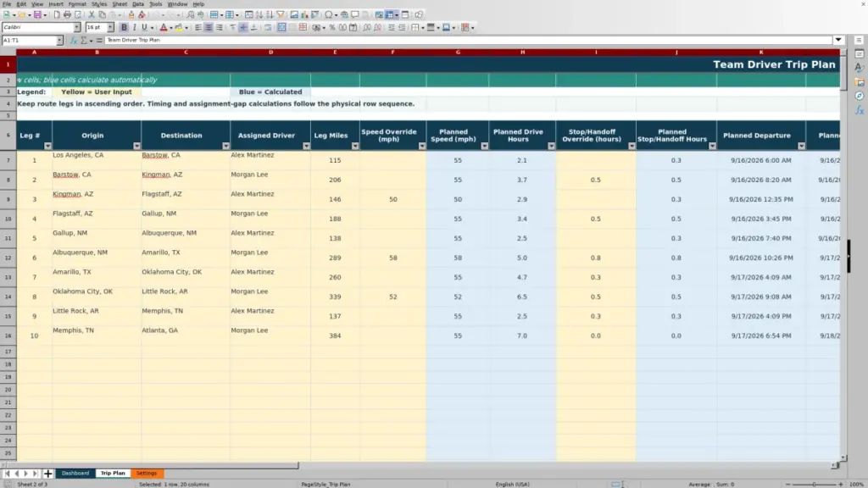Click the Insert Comment icon
The width and height of the screenshot is (868, 488).
coord(355,15)
